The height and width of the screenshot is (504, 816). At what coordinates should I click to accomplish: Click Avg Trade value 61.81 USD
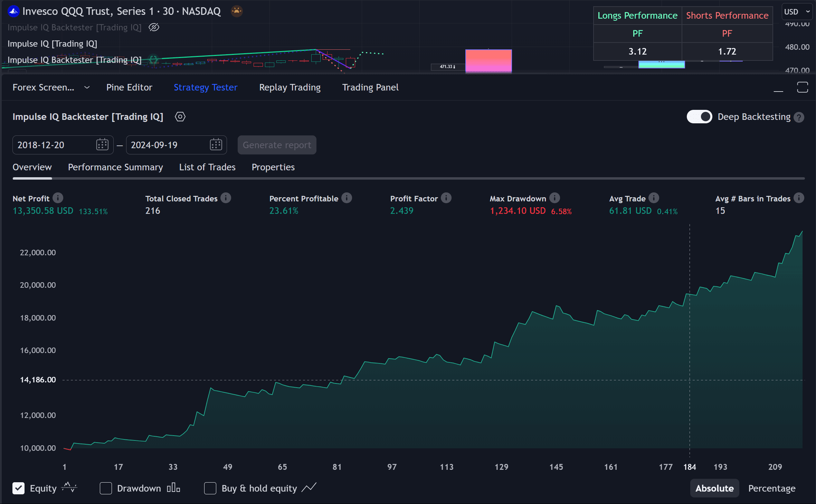pos(630,211)
